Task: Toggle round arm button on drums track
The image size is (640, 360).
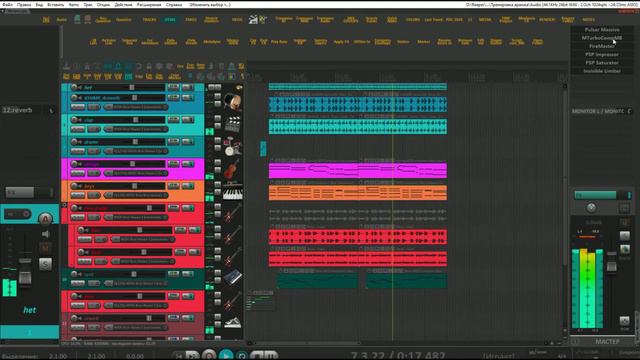Action: point(74,142)
